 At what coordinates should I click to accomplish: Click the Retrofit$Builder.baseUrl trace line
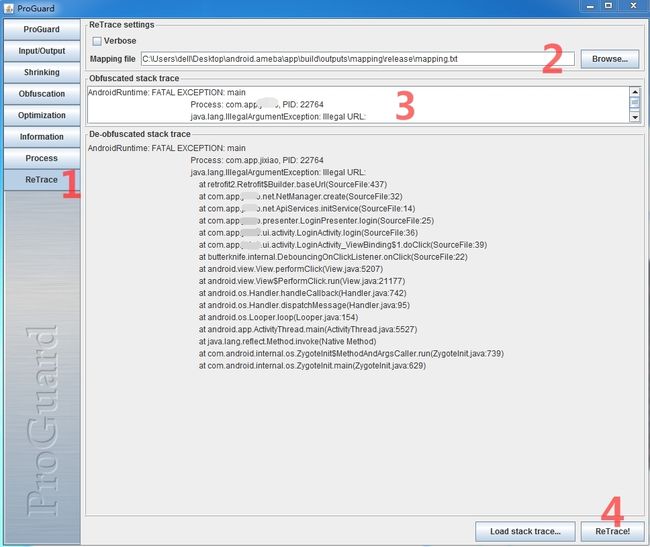click(x=293, y=184)
